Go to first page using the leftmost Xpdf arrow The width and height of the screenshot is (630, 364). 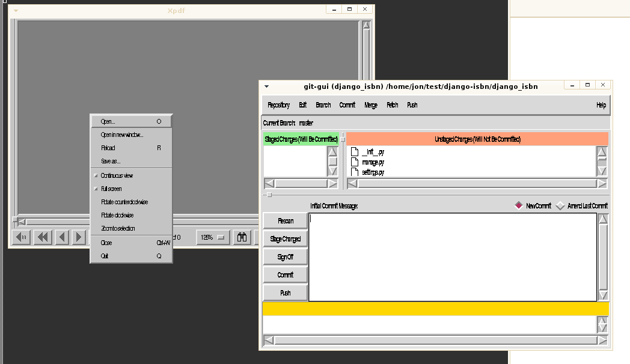(21, 238)
